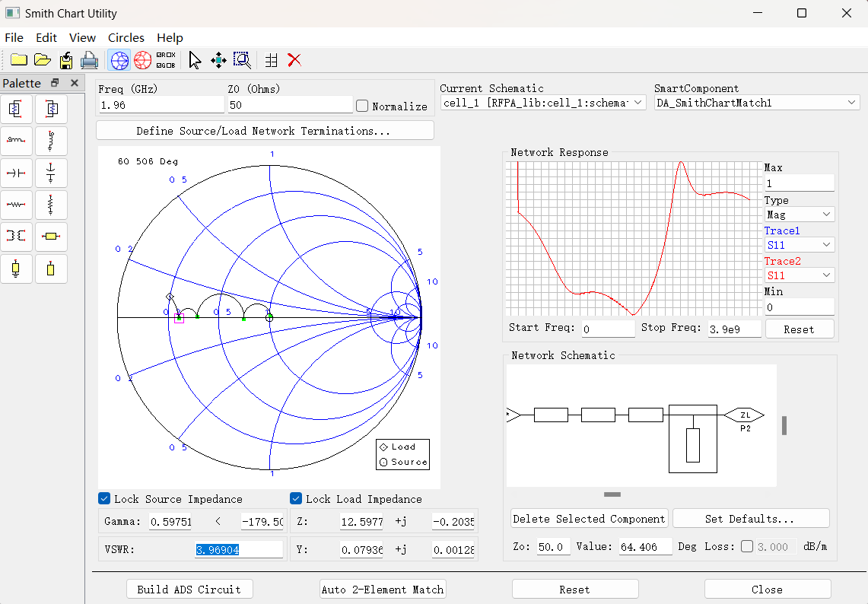Open the Trace2 S11 dropdown
Image resolution: width=868 pixels, height=604 pixels.
pyautogui.click(x=800, y=275)
